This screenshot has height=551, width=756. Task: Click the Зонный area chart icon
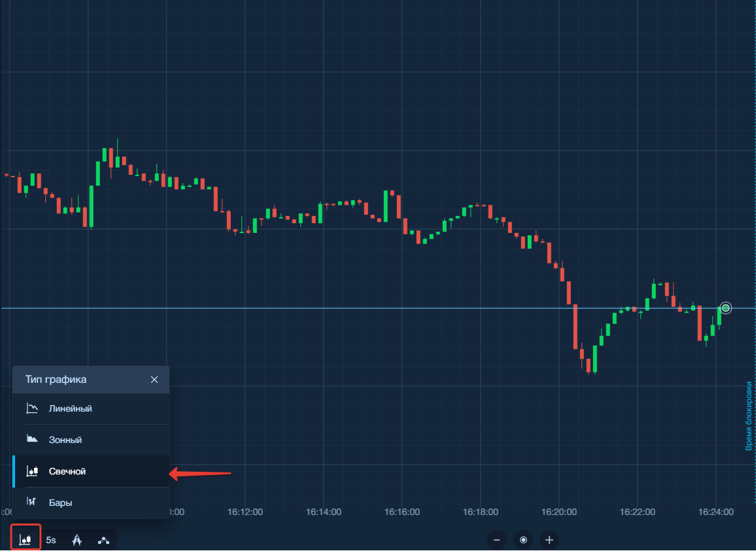coord(32,438)
